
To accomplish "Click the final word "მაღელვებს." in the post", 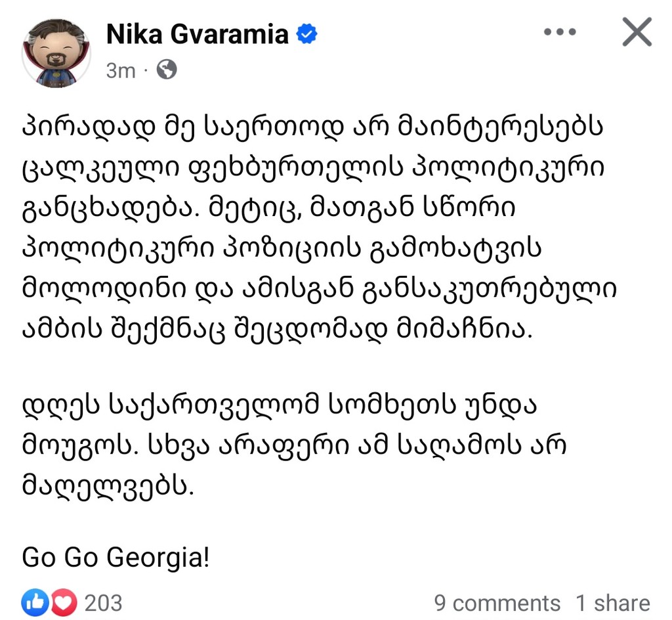I will 108,486.
